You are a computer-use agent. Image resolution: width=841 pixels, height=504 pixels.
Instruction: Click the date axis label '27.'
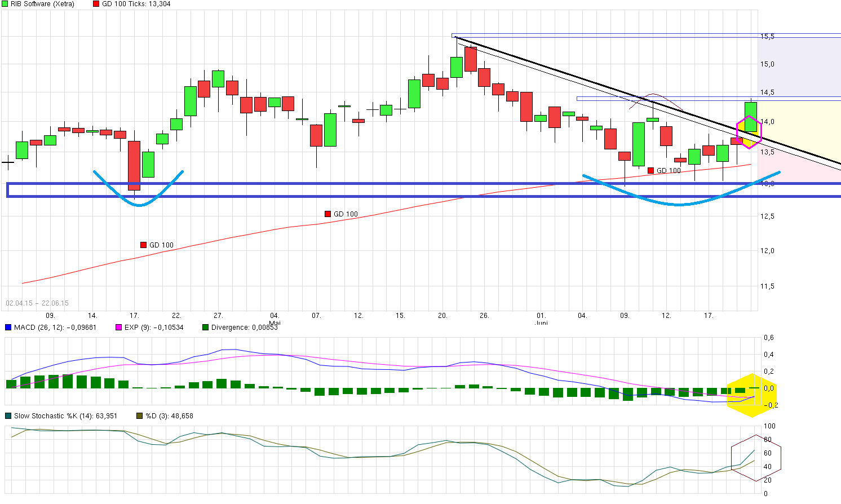pyautogui.click(x=218, y=316)
